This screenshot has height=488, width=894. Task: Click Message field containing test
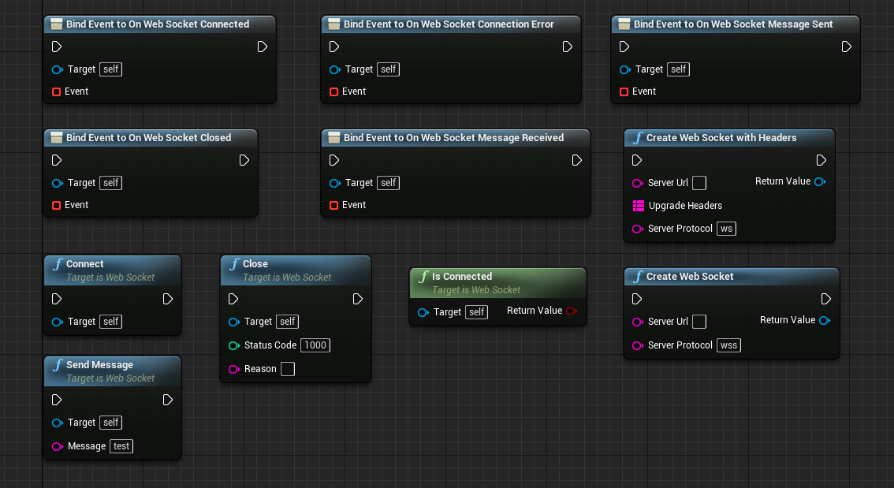(x=121, y=446)
